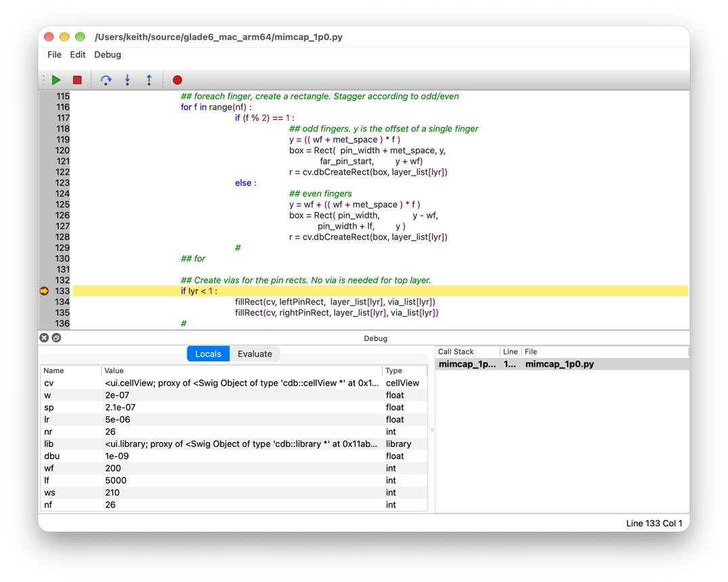Viewport: 728px width, 582px height.
Task: Step over with the curved arrow icon
Action: (106, 80)
